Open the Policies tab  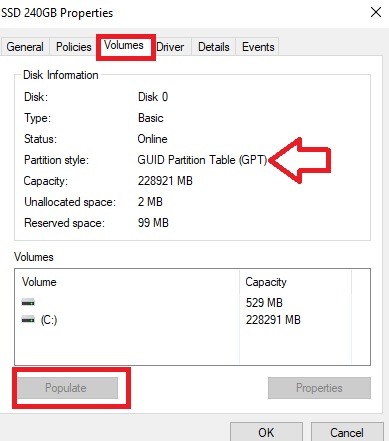pos(74,47)
